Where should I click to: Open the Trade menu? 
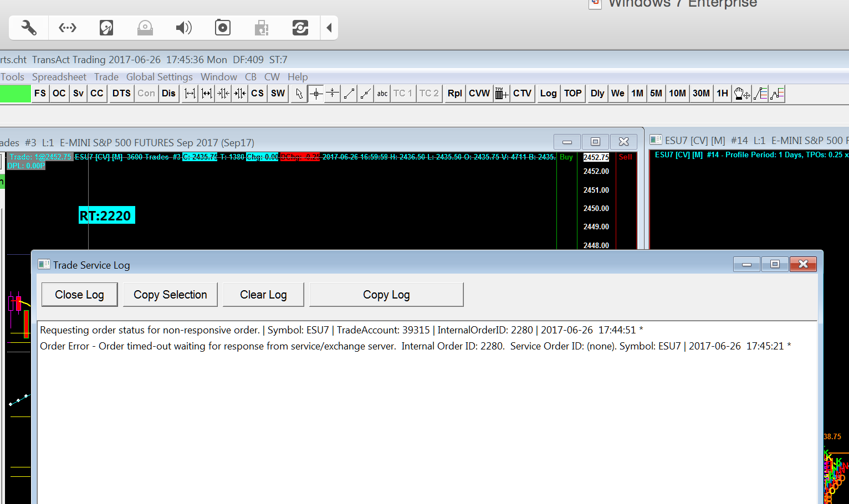click(x=106, y=77)
